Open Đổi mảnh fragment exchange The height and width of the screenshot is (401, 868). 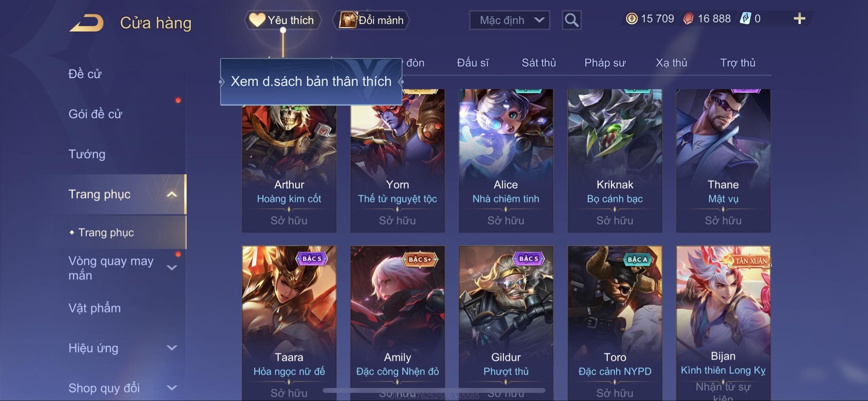pos(371,20)
